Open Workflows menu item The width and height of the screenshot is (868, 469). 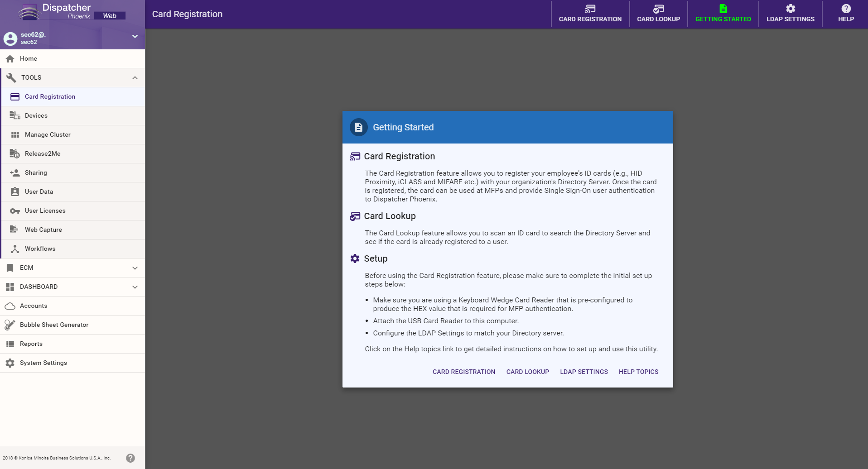(x=73, y=249)
